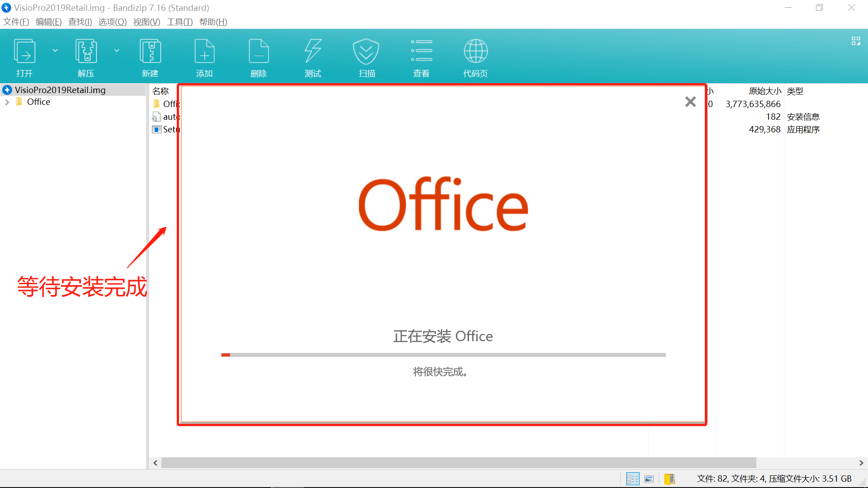Start the 扫描 (Scan) function

tap(366, 56)
